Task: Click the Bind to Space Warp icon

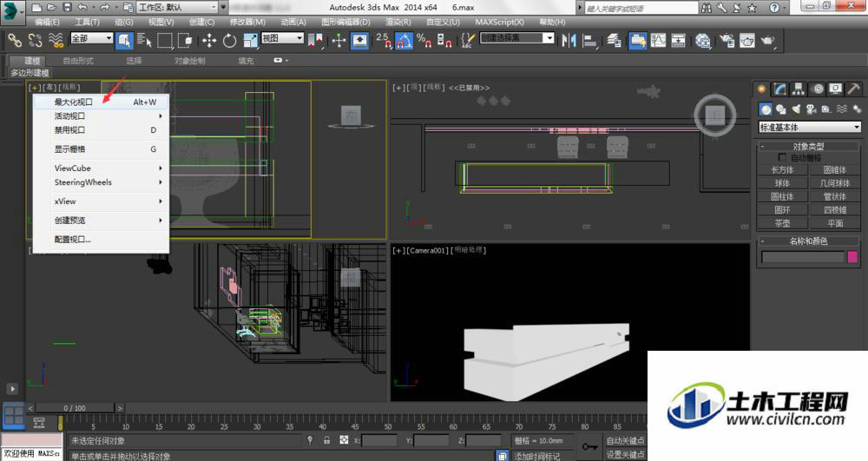Action: point(56,40)
